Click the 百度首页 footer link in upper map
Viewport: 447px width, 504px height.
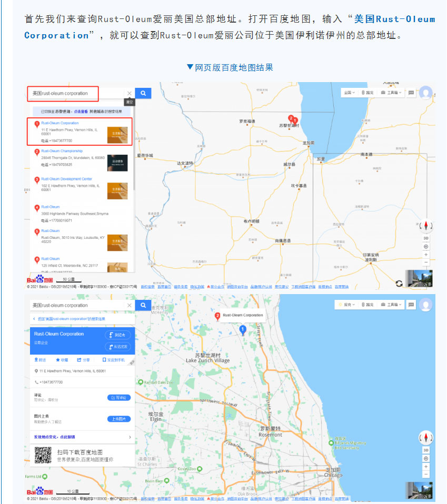[164, 287]
